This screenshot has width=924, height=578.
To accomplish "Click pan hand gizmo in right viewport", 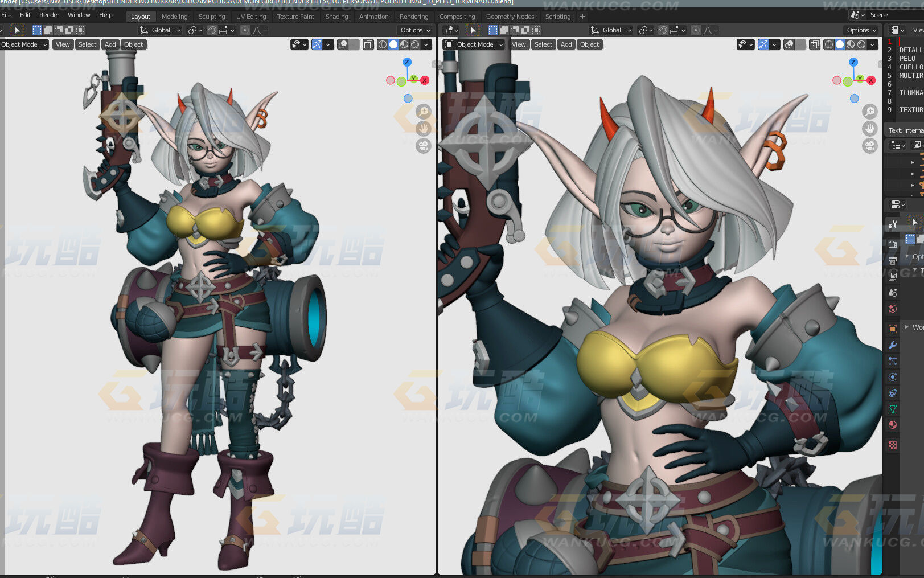I will pyautogui.click(x=869, y=129).
